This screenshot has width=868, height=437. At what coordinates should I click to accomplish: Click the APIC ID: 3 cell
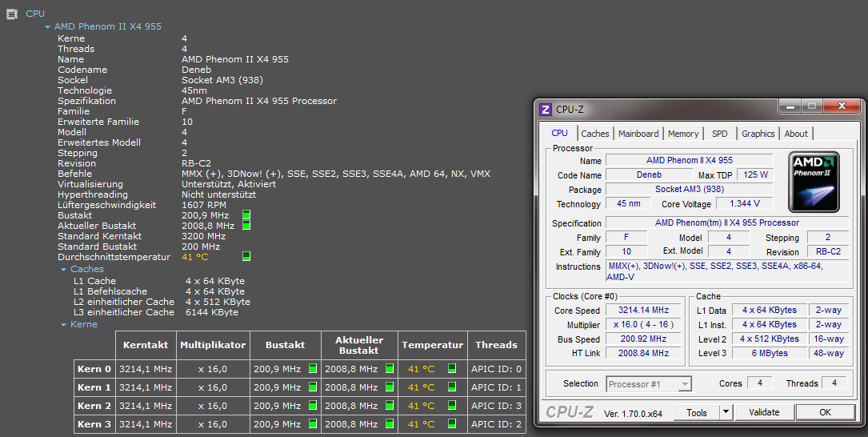(496, 406)
